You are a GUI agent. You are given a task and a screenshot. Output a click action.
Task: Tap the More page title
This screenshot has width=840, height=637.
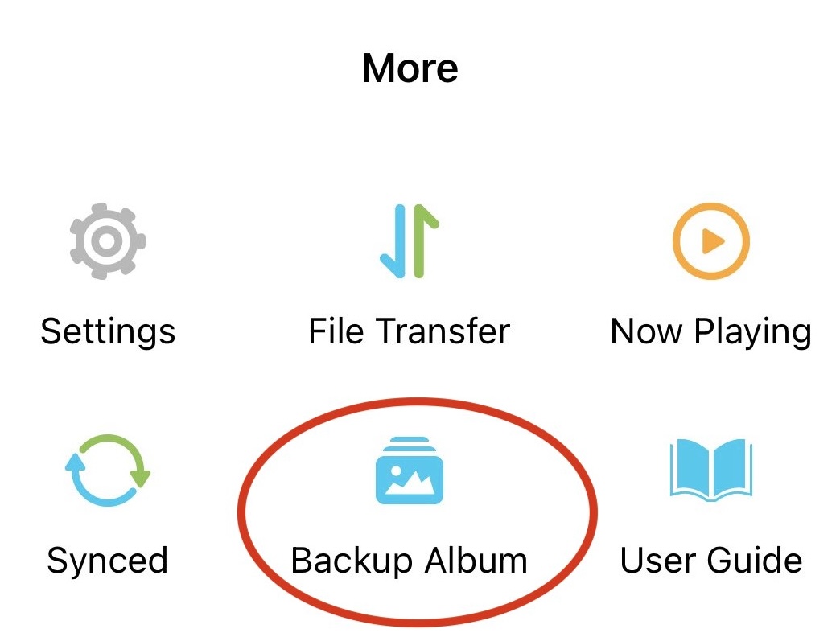pos(410,68)
